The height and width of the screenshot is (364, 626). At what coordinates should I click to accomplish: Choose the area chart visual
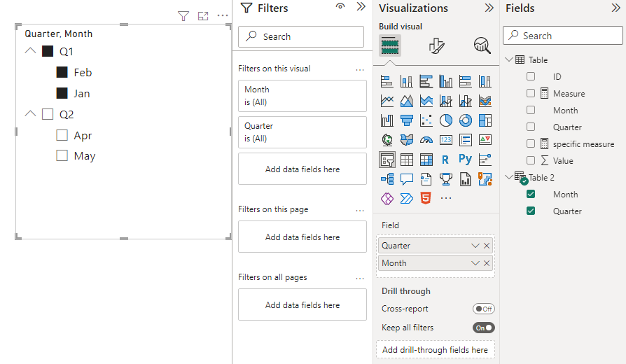point(406,101)
